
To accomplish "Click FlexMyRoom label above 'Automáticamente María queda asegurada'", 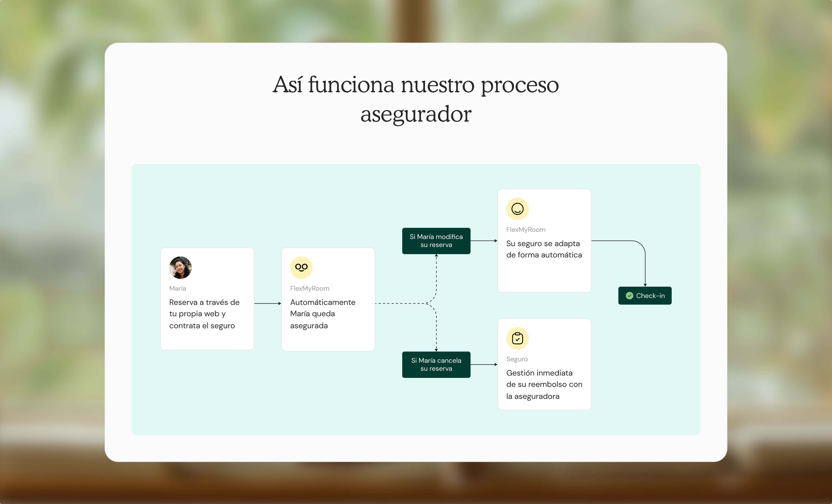I will coord(310,288).
